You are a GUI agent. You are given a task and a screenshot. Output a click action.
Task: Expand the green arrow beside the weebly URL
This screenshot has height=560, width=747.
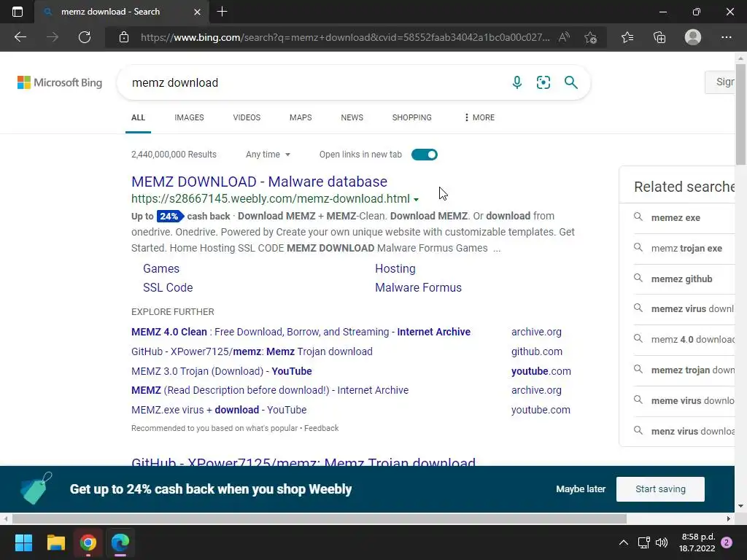(416, 200)
